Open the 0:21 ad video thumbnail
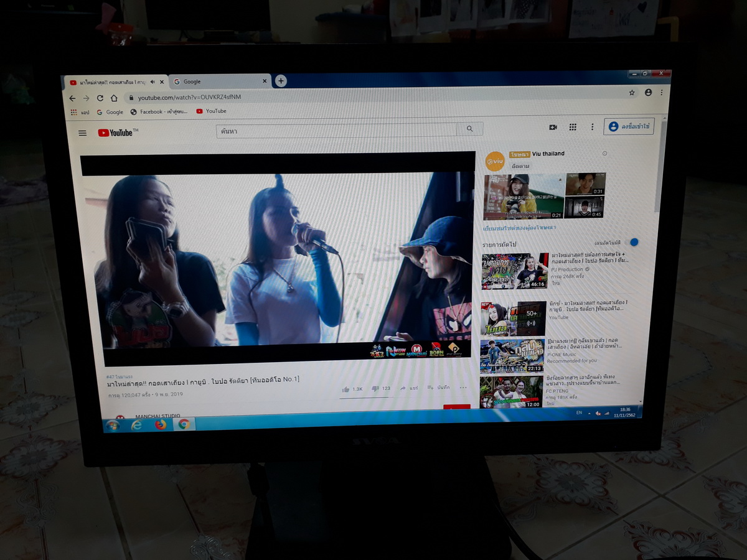747x560 pixels. pos(524,197)
